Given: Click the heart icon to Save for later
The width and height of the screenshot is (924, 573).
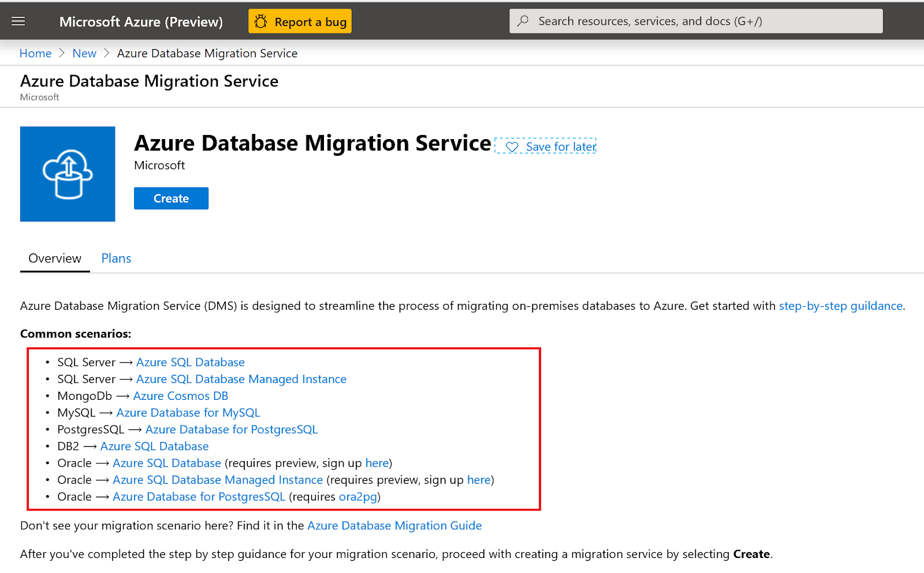Looking at the screenshot, I should tap(512, 147).
